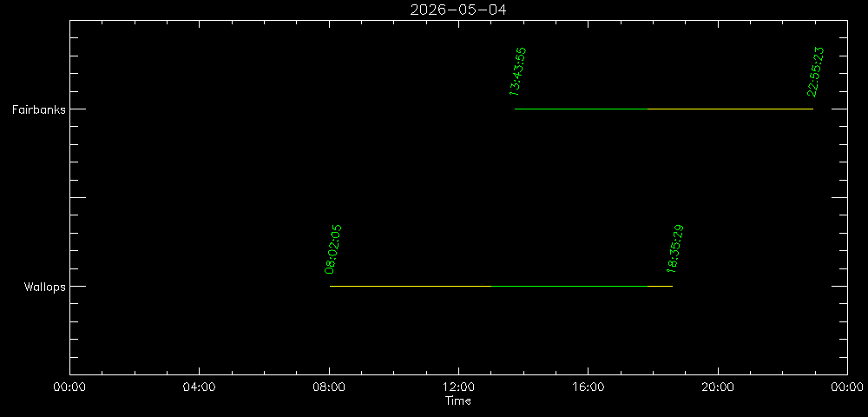Click the 04:00 x-axis tick label

[199, 388]
